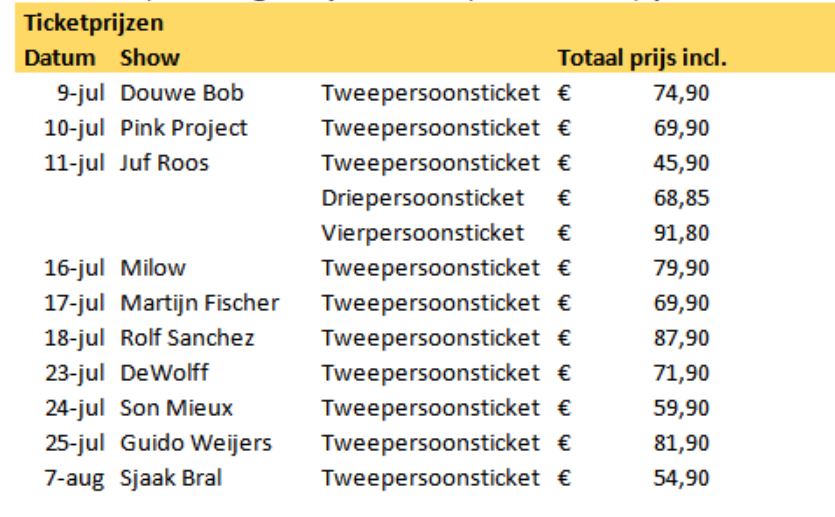Select the price 91,80 cell
Image resolution: width=835 pixels, height=517 pixels.
click(x=681, y=233)
